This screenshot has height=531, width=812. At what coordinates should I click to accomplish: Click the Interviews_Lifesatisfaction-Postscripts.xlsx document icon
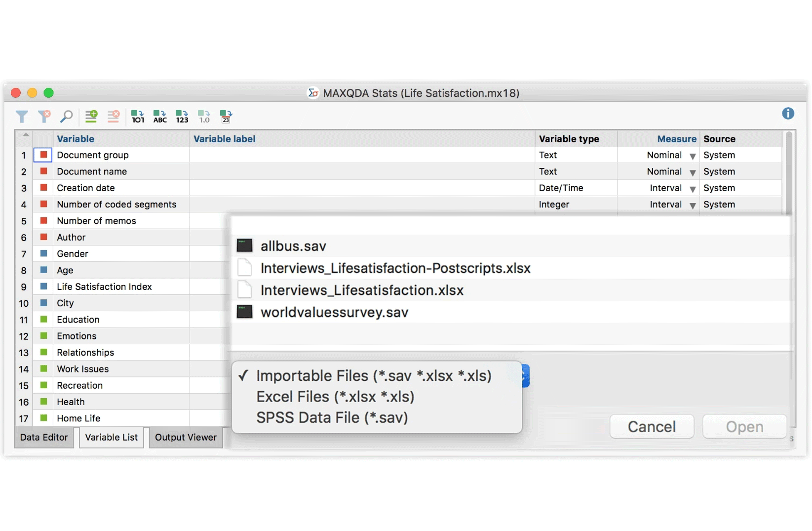pos(245,267)
